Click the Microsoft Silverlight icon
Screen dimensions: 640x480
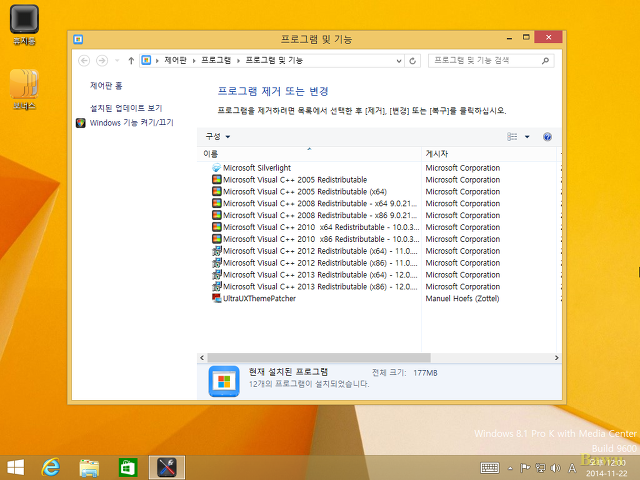[217, 168]
